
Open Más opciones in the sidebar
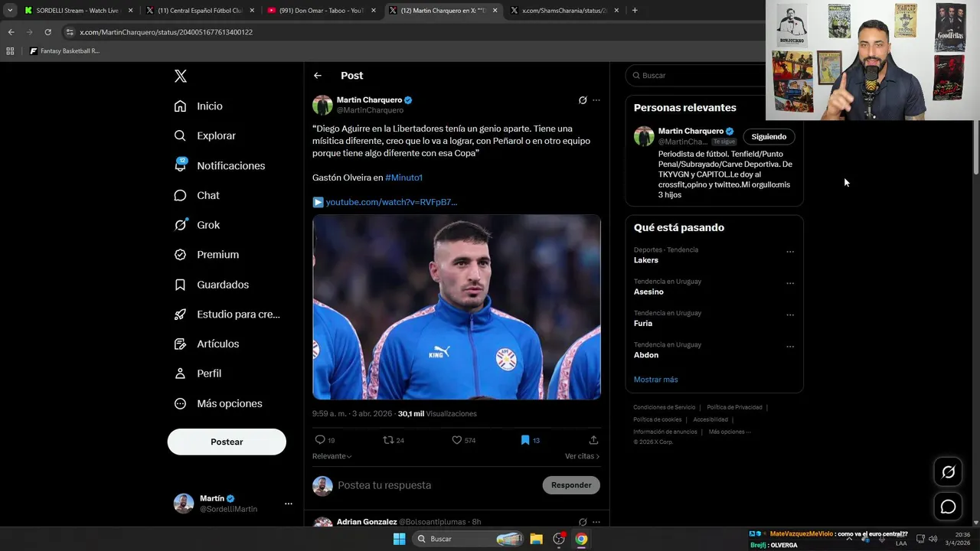(x=217, y=403)
